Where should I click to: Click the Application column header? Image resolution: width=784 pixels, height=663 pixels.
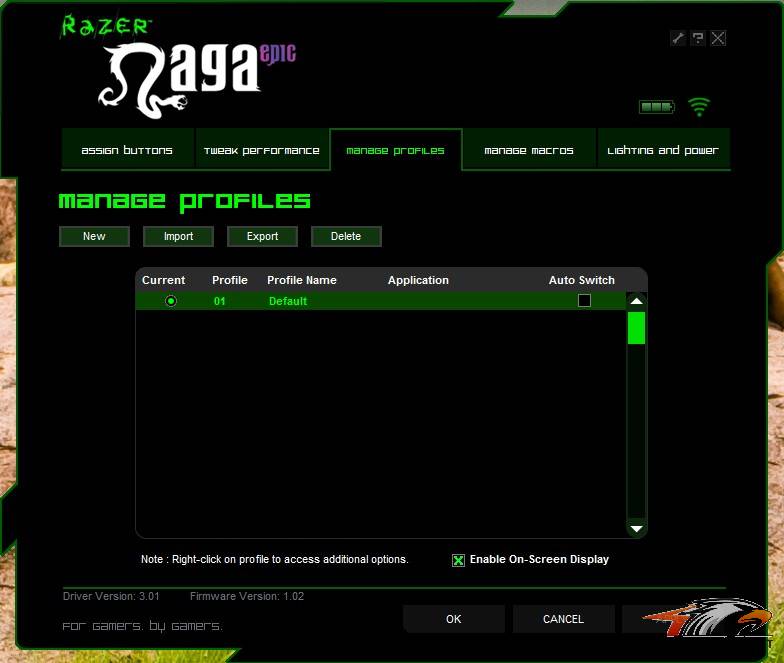point(418,280)
